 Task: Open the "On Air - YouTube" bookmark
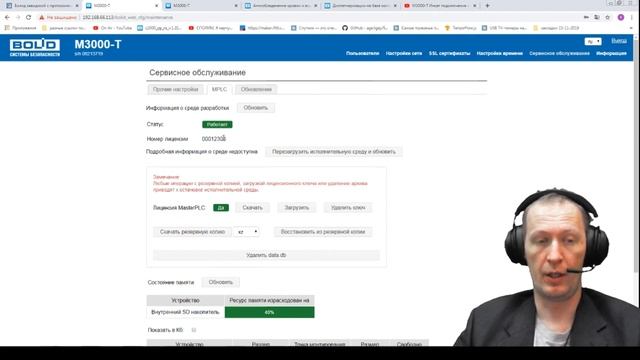[113, 28]
